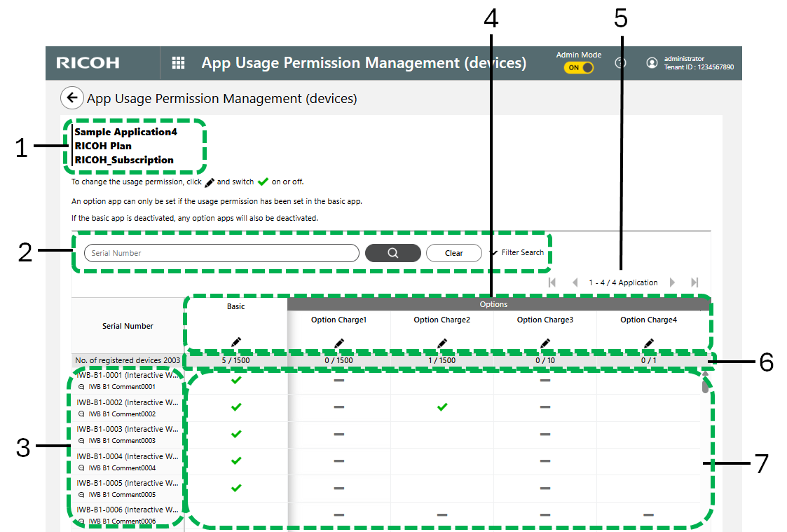Click the table vertical scrollbar thumb
Viewport: 787px width, 532px height.
(x=705, y=386)
